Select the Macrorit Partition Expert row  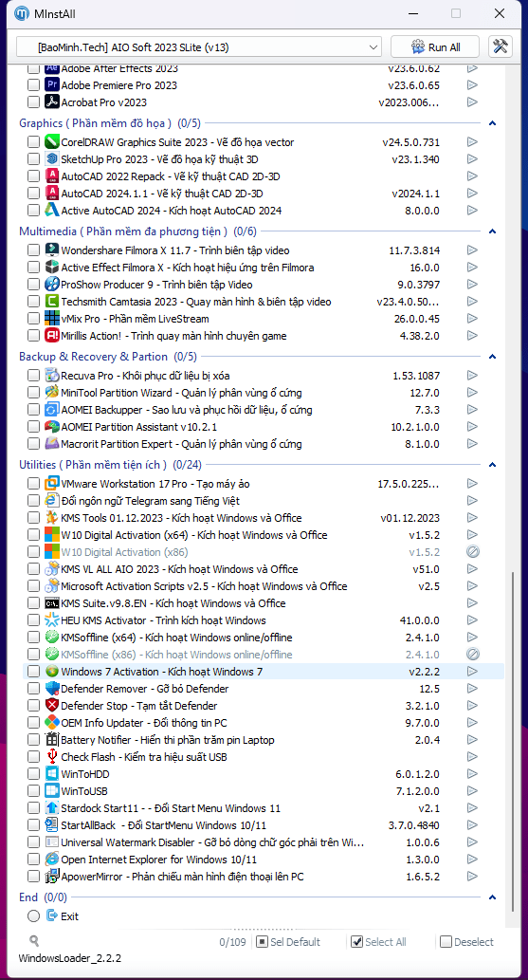[x=264, y=444]
